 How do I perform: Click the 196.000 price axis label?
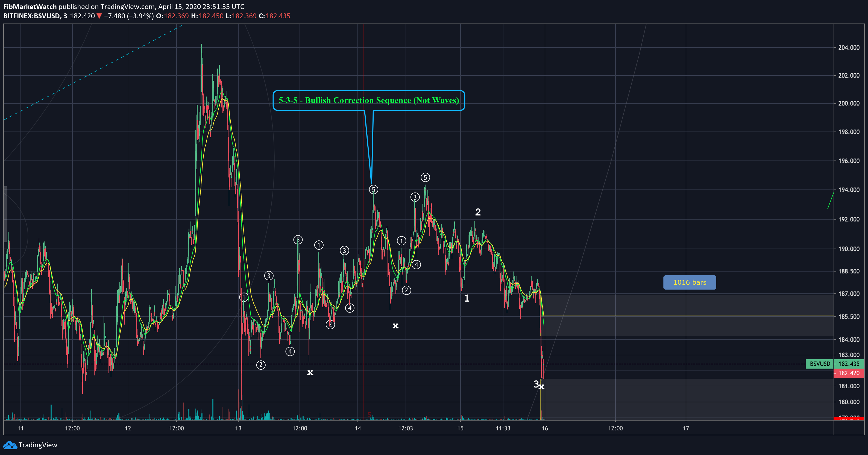click(848, 161)
